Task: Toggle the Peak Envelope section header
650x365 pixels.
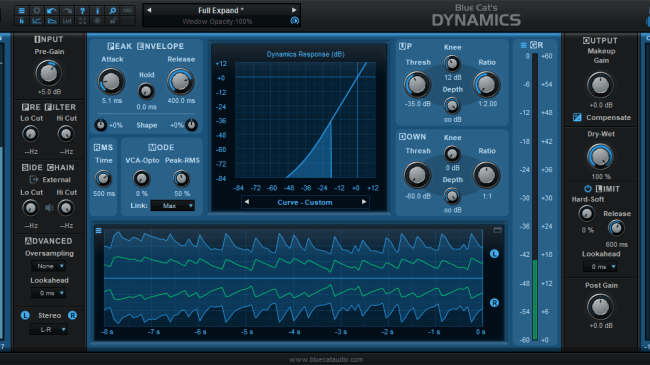Action: (146, 46)
